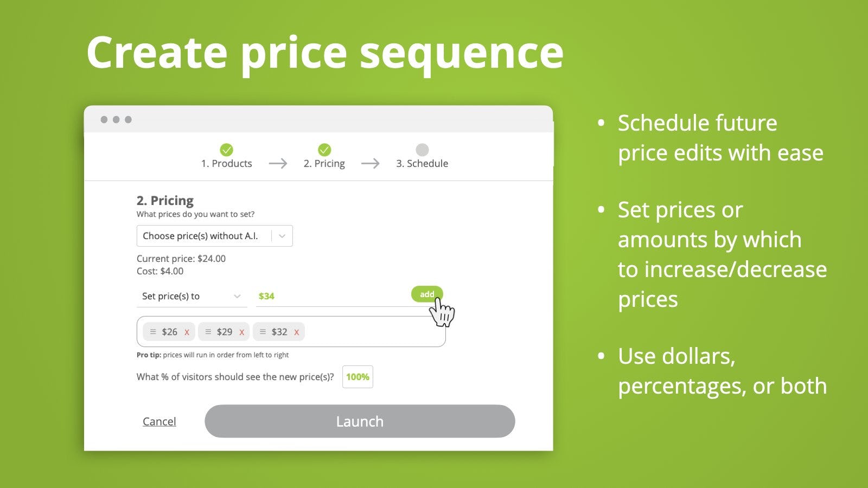The height and width of the screenshot is (488, 868).
Task: Remove the $32 price with its red x
Action: pyautogui.click(x=296, y=331)
